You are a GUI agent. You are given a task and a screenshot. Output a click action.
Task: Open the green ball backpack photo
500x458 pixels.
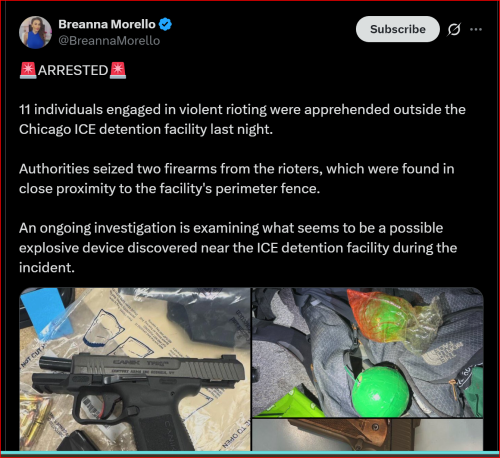[367, 353]
